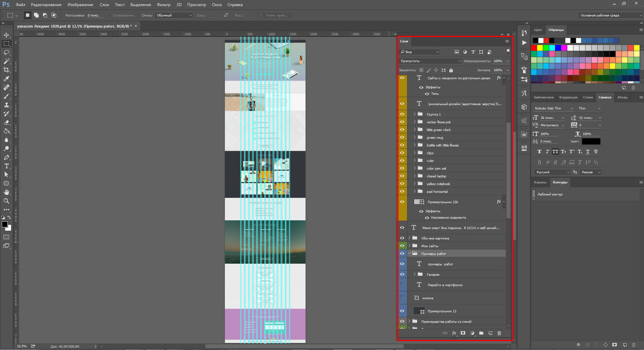The height and width of the screenshot is (350, 644).
Task: Click the filter for adjustment layers icon
Action: pos(465,52)
